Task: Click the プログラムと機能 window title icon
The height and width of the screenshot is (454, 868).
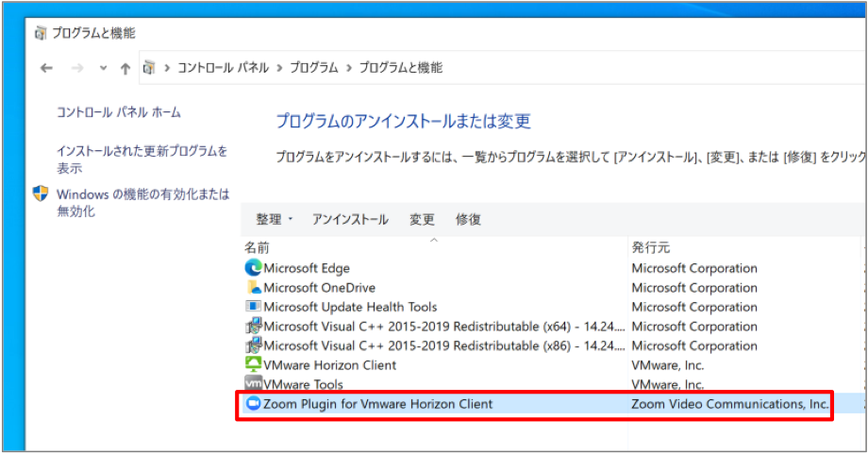Action: [x=41, y=33]
